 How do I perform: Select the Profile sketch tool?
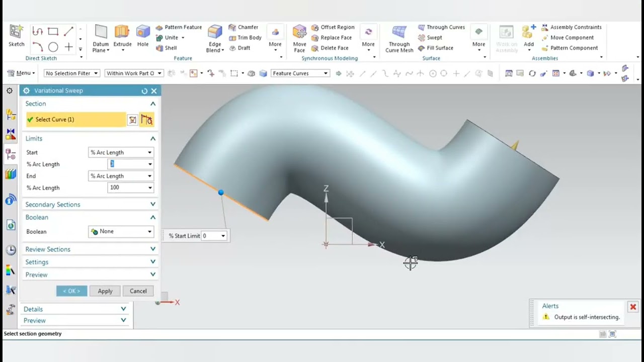click(x=37, y=32)
